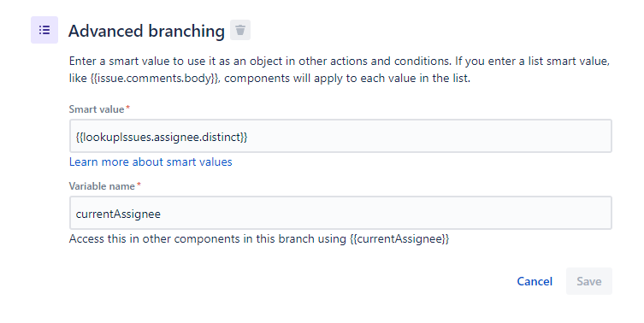The height and width of the screenshot is (323, 644).
Task: Click the Variable name field label
Action: (x=102, y=186)
